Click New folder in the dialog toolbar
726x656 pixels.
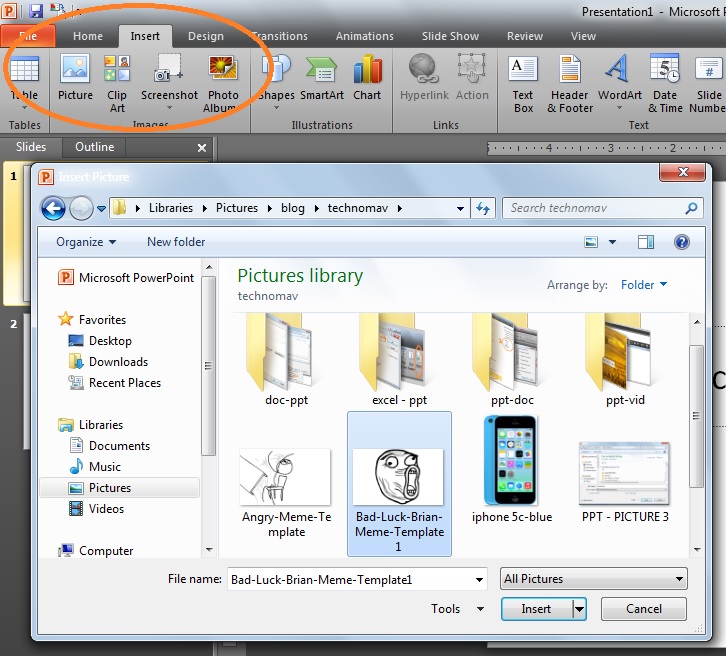(176, 242)
